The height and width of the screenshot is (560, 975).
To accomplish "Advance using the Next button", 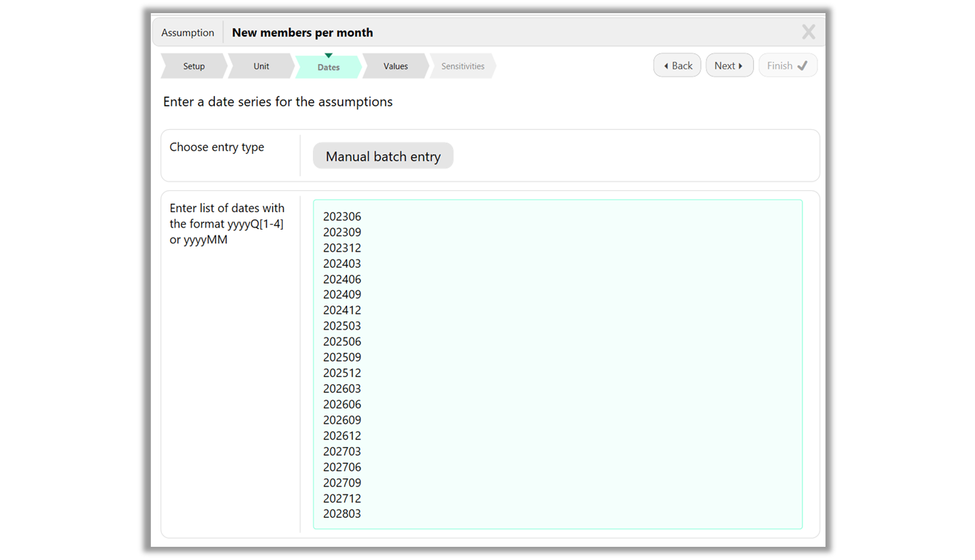I will pos(729,65).
